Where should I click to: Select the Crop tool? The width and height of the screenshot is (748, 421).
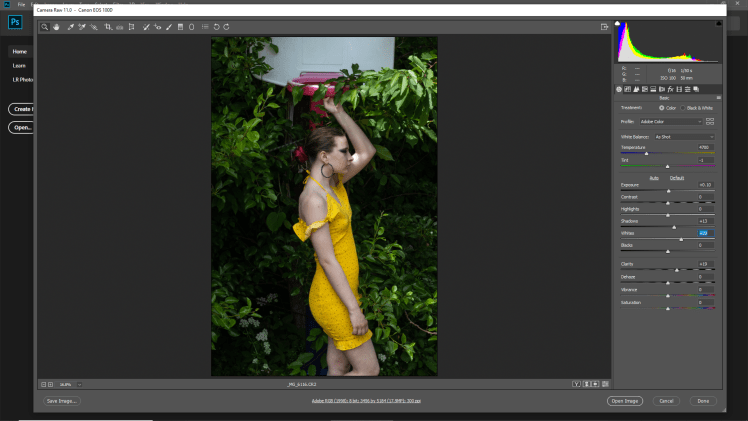pos(108,27)
